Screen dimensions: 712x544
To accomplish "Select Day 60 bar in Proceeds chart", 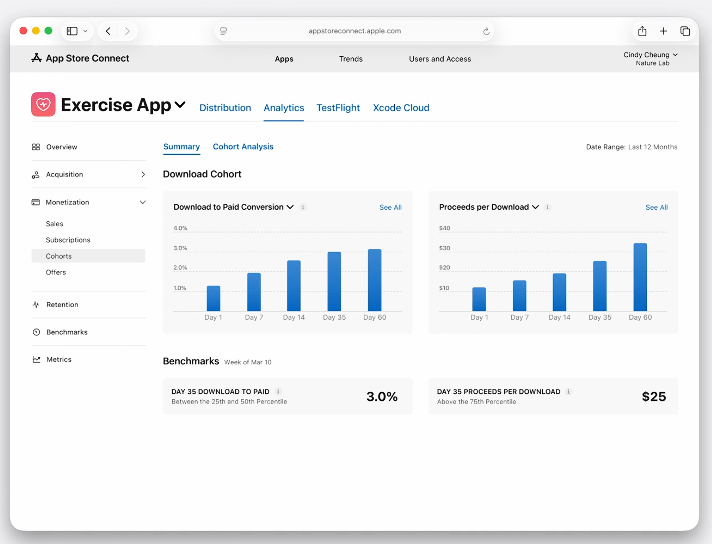I will 640,277.
